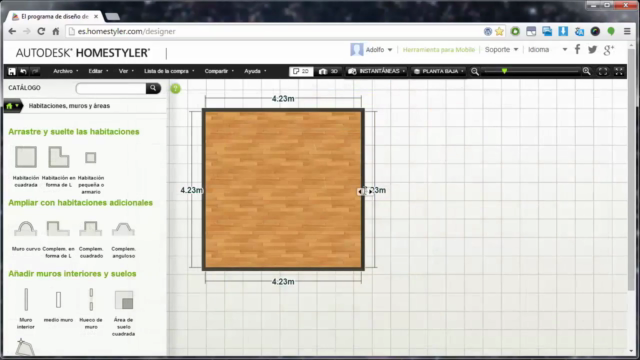
Task: Click the wood floor of the room
Action: pyautogui.click(x=283, y=189)
